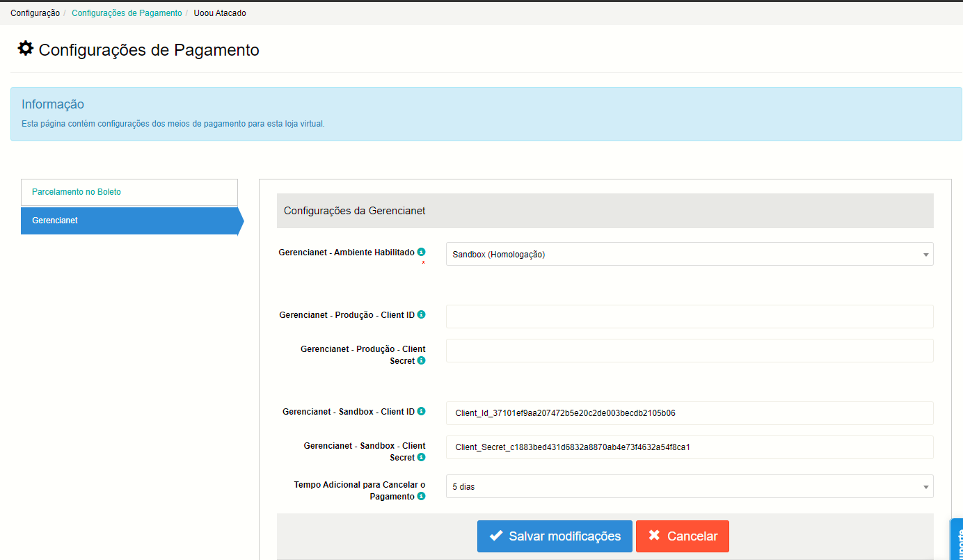
Task: Click info icon next to Ambiente Habilitado
Action: 421,252
